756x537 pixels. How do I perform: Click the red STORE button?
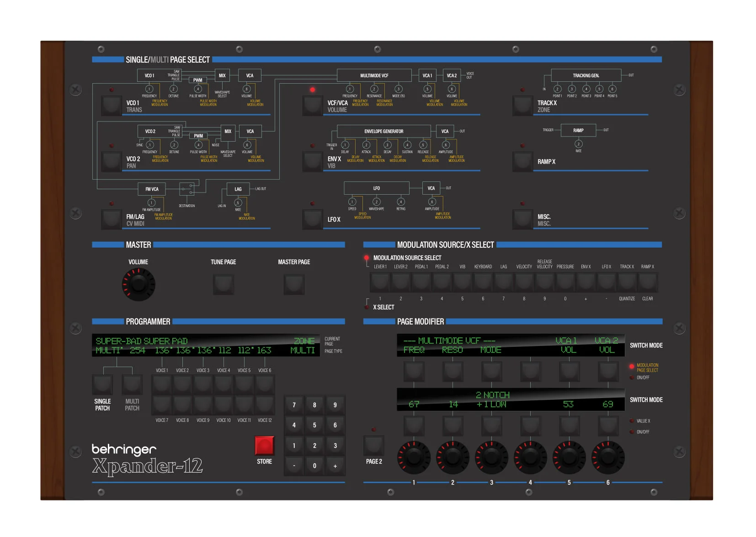[x=264, y=446]
